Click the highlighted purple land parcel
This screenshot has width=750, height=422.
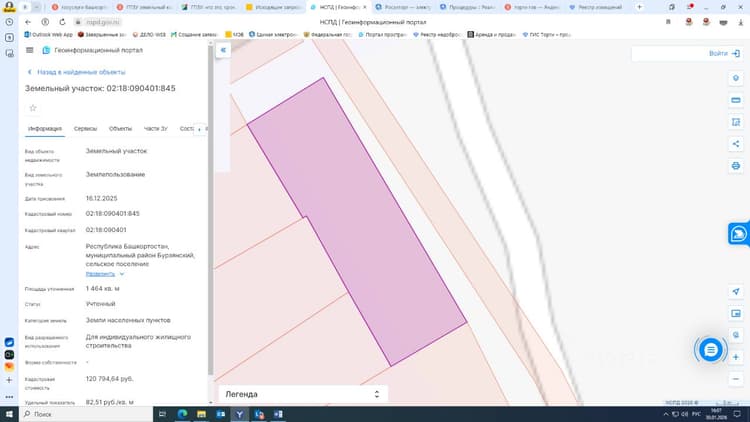point(357,222)
